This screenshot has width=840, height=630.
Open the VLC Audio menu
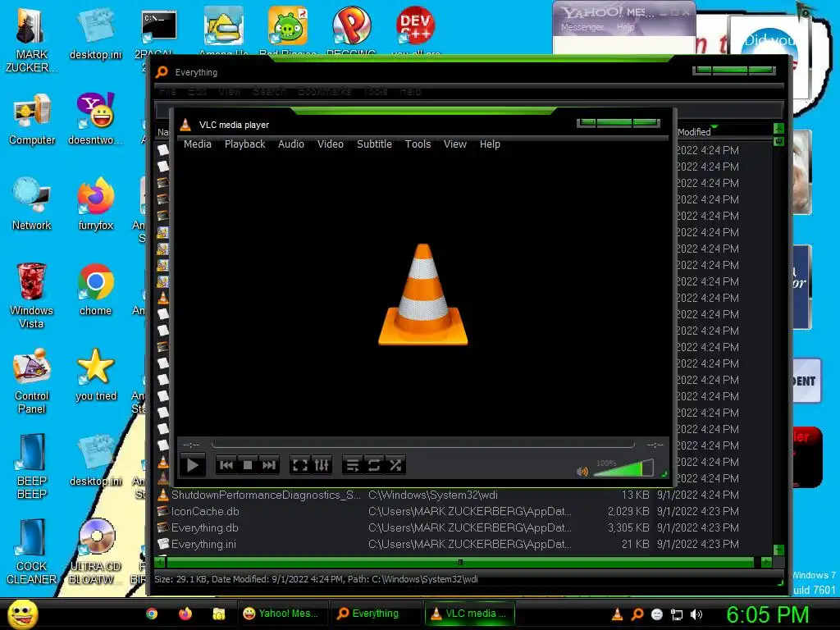click(x=291, y=144)
